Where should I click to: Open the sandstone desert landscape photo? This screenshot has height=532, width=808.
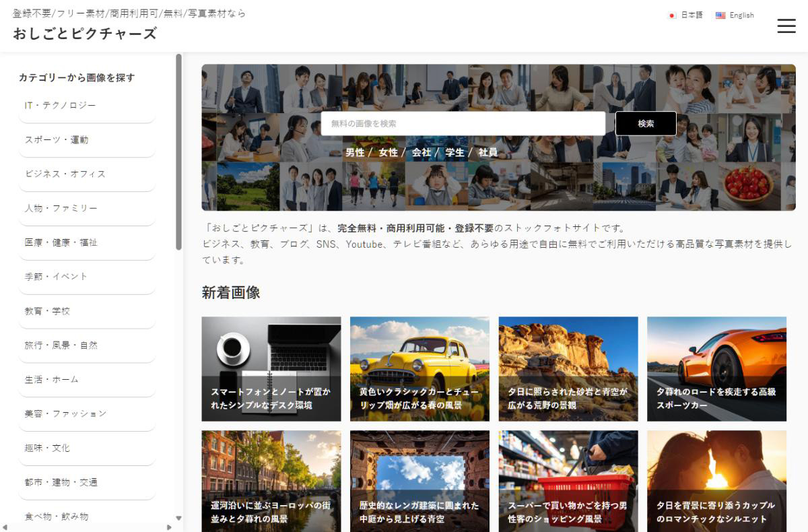pos(568,369)
